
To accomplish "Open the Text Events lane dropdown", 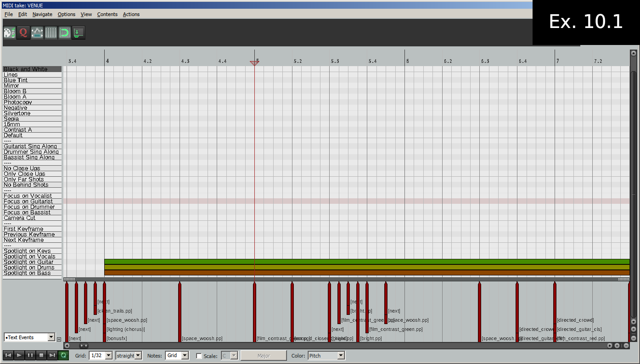I will point(29,337).
